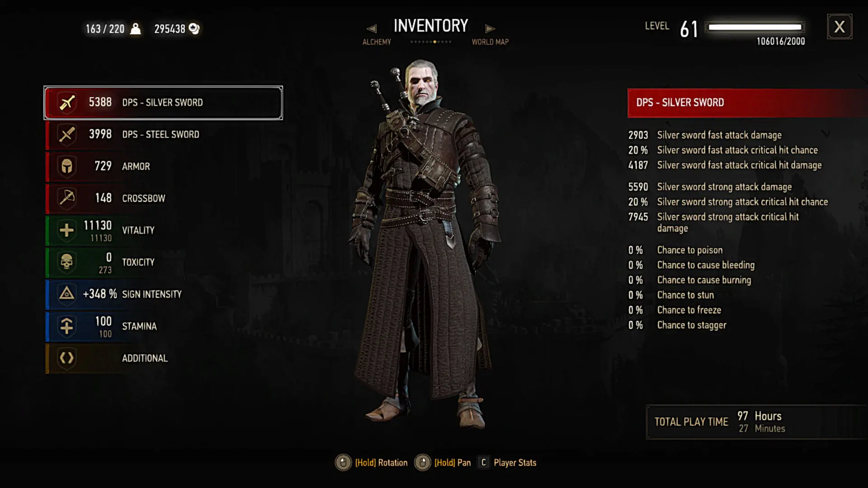Screen dimensions: 868x488
Task: Open the Additional stats icon
Action: [67, 358]
